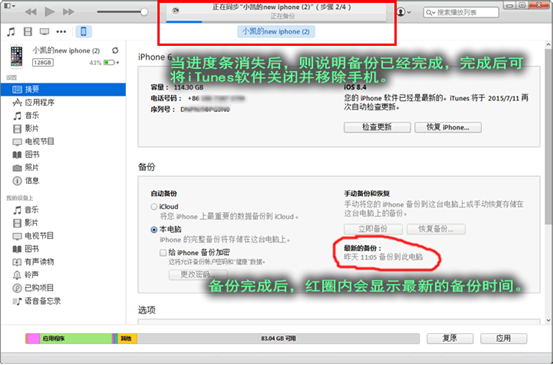Toggle 给 iPhone 备份加密 checkbox
The height and width of the screenshot is (365, 553).
click(x=163, y=253)
